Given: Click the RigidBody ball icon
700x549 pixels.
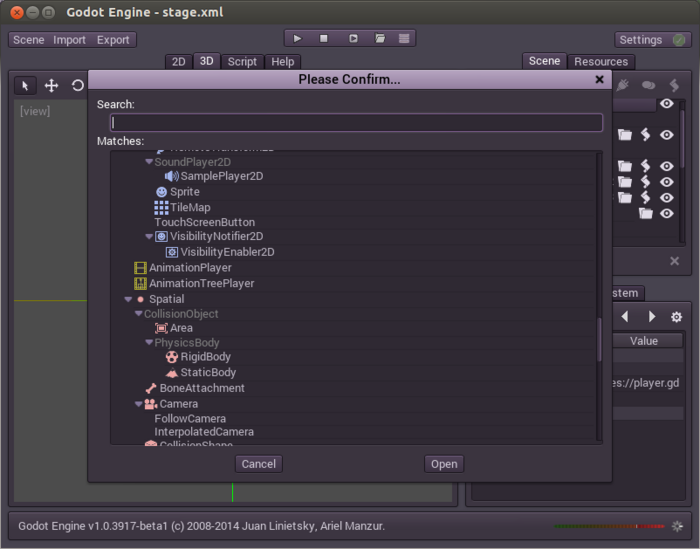Looking at the screenshot, I should click(x=172, y=357).
